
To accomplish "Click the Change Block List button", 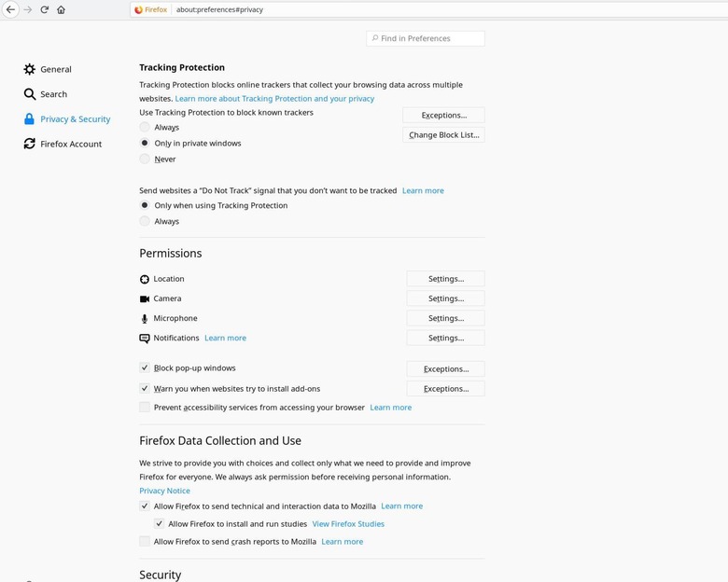I will coord(443,135).
